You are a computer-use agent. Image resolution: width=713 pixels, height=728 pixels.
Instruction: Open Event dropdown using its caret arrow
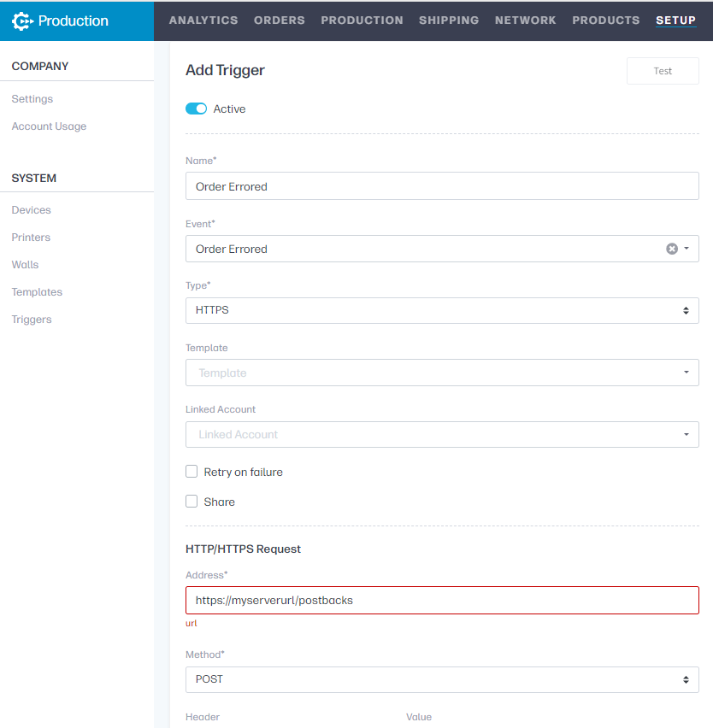tap(686, 249)
